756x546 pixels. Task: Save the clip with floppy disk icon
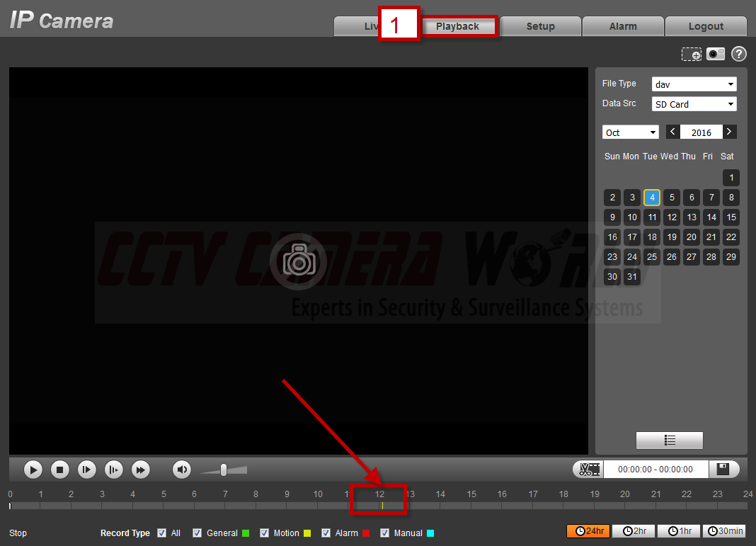[x=723, y=469]
